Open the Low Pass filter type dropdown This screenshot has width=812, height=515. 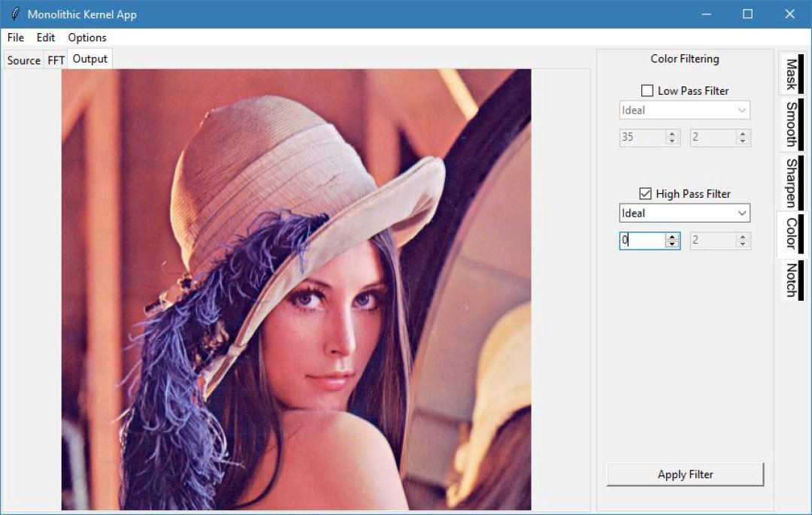(685, 111)
